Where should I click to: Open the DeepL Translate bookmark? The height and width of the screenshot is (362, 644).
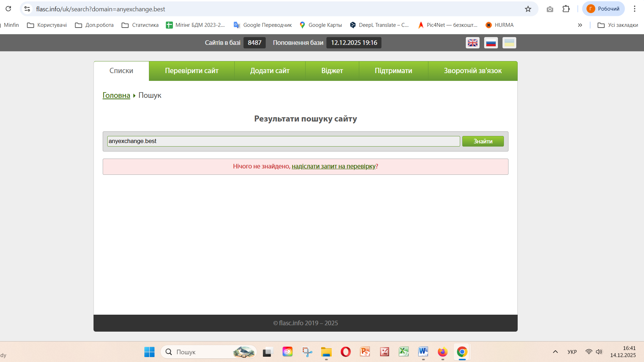379,25
